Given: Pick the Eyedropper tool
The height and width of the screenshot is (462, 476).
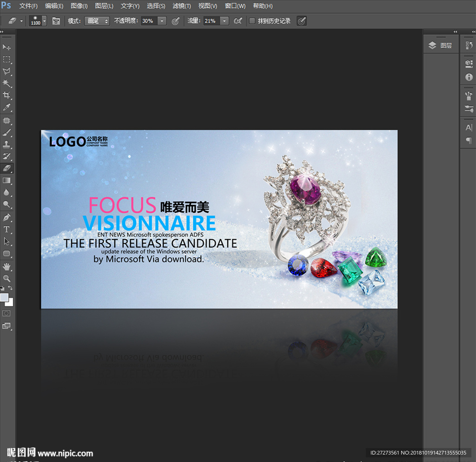Looking at the screenshot, I should coord(7,107).
